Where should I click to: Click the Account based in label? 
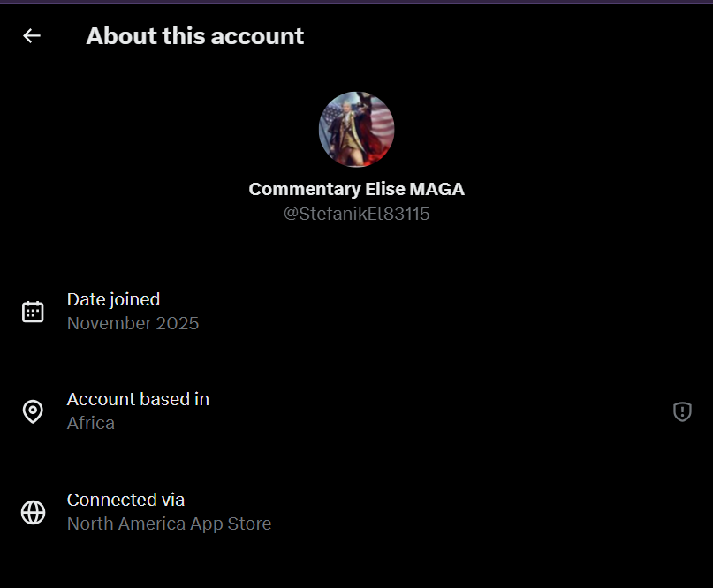(x=138, y=399)
